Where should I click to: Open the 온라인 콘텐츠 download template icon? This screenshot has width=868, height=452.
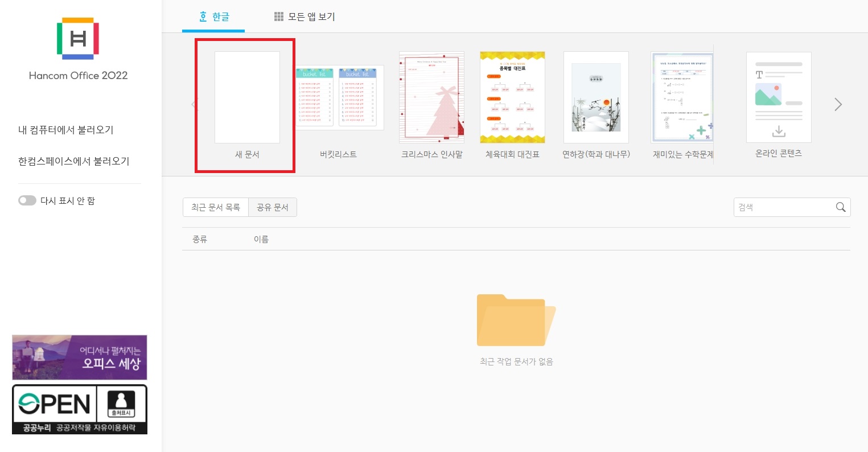coord(778,97)
